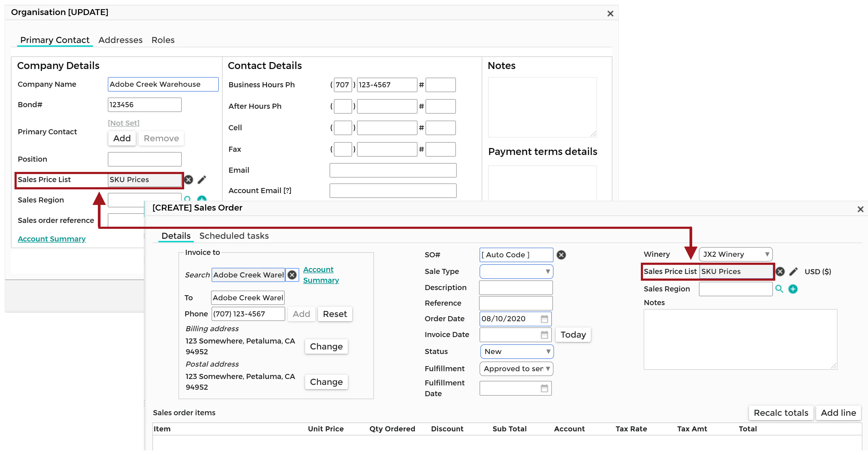
Task: Focus the Company Name field
Action: [x=163, y=85]
